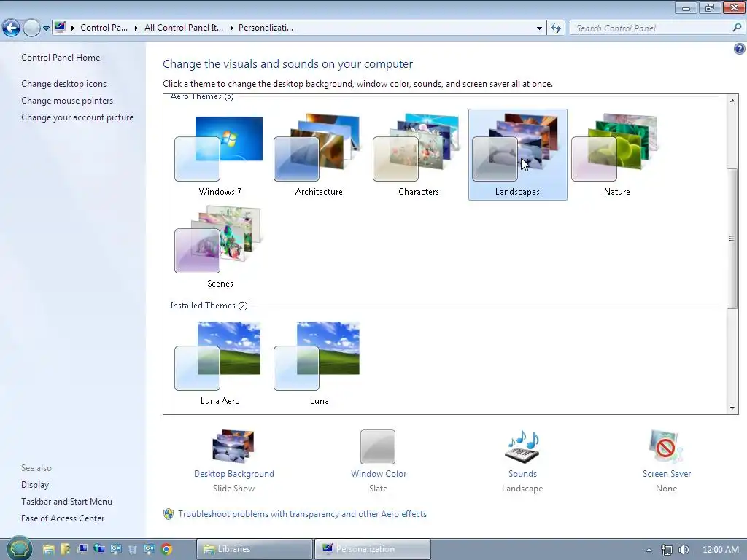Click the Personalization breadcrumb segment

pyautogui.click(x=266, y=28)
